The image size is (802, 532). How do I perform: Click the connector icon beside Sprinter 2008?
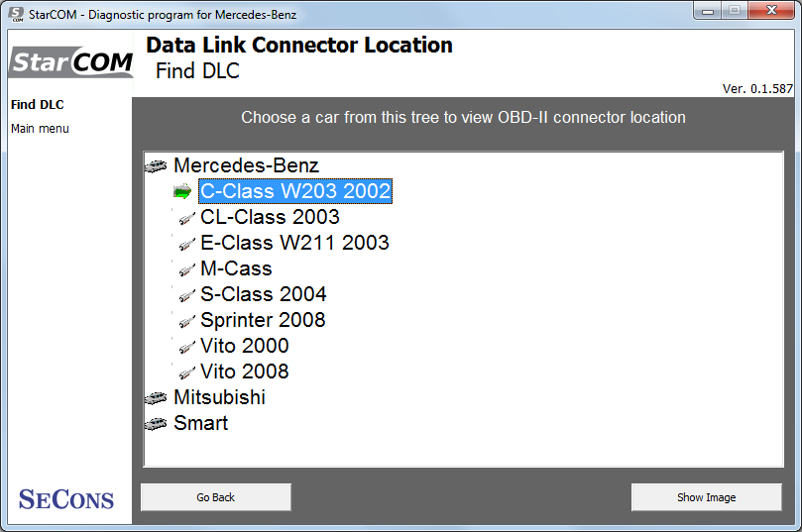(x=186, y=321)
